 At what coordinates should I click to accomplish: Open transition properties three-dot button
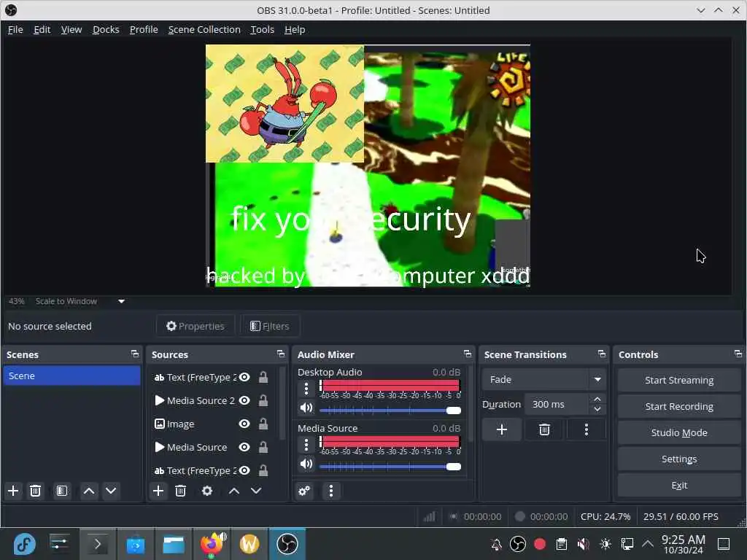(587, 430)
